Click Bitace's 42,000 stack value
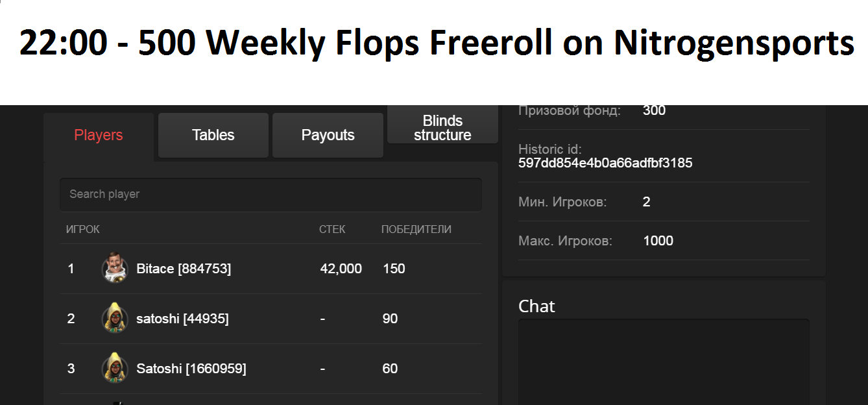 [x=341, y=269]
